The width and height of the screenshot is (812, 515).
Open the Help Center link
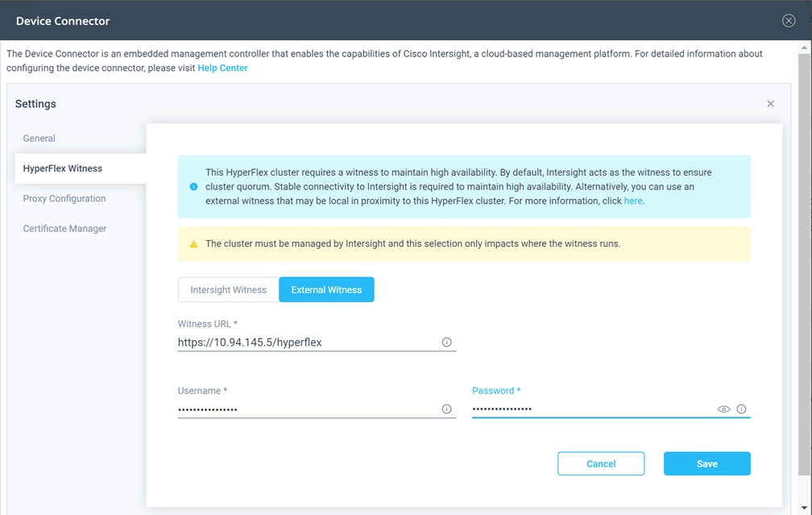222,68
